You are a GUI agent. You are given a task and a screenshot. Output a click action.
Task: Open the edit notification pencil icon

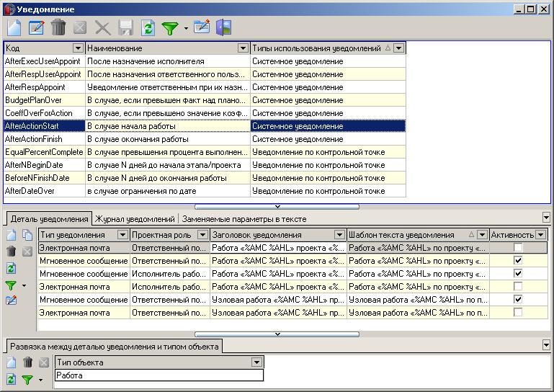click(x=37, y=27)
